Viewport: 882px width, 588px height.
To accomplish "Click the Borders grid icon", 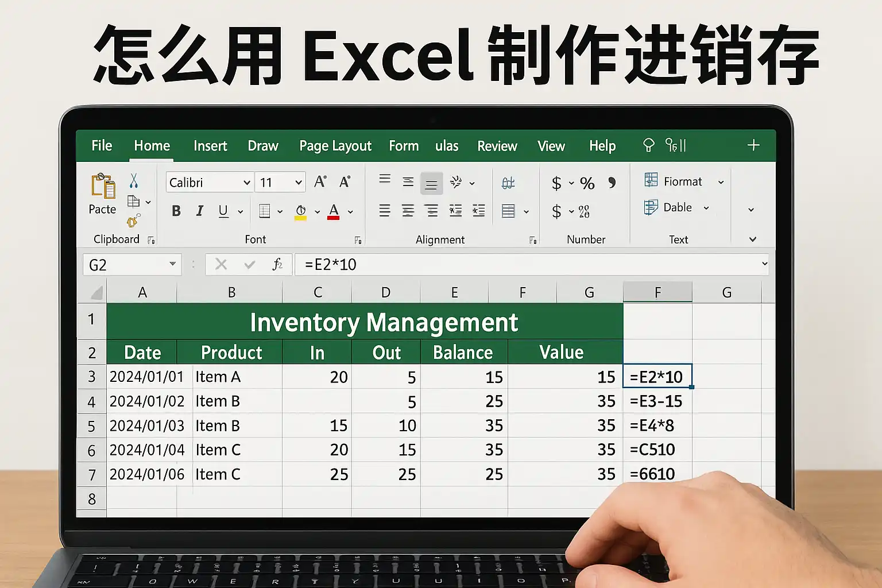I will pos(265,211).
